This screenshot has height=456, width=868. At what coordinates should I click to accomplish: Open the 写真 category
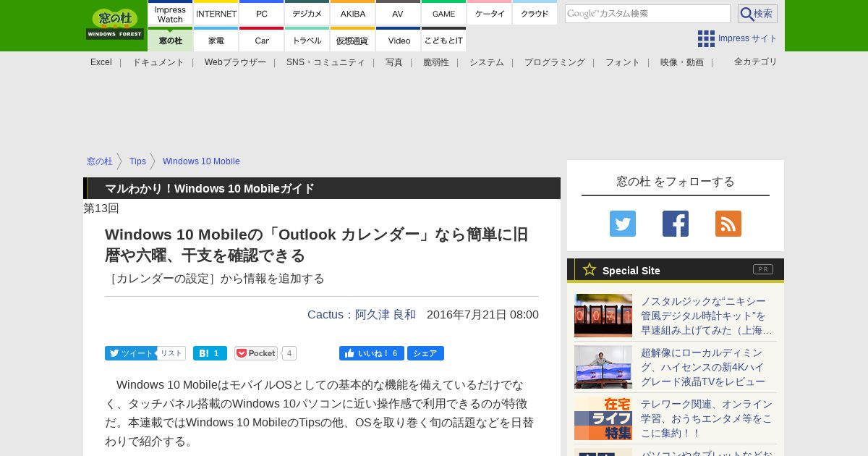tap(394, 62)
